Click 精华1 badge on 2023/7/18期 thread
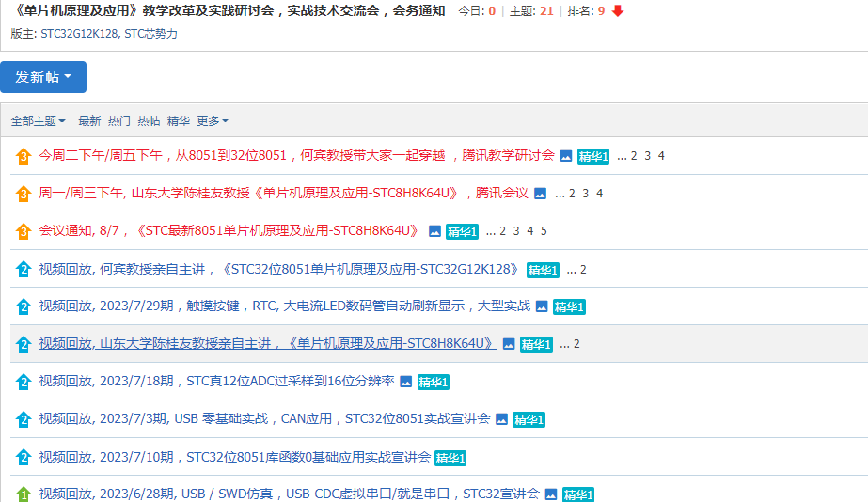Viewport: 868px width, 502px height. tap(433, 383)
